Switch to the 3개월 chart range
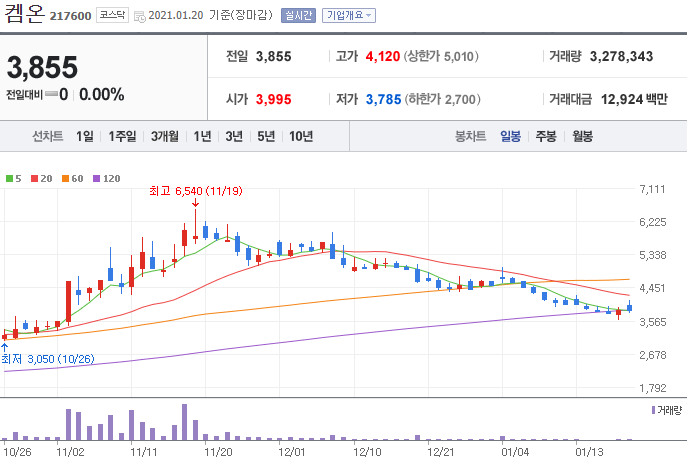687x461 pixels. pos(165,136)
